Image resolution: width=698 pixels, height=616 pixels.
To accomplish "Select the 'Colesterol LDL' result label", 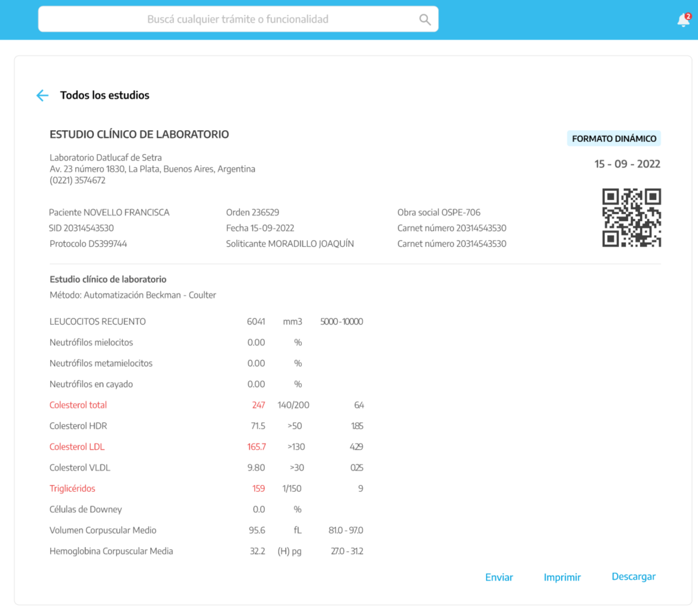I will click(x=77, y=447).
